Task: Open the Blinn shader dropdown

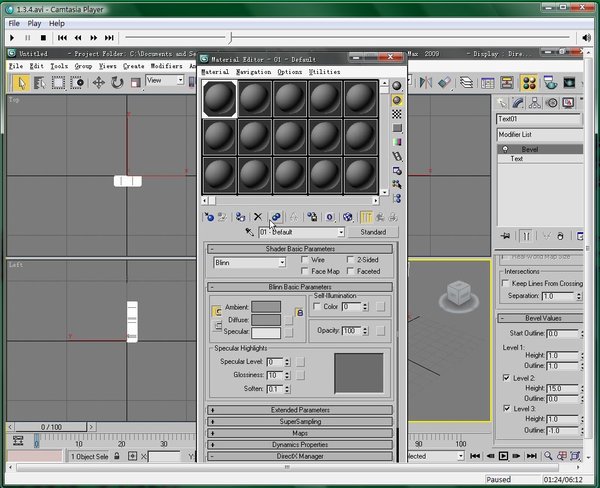Action: 249,263
